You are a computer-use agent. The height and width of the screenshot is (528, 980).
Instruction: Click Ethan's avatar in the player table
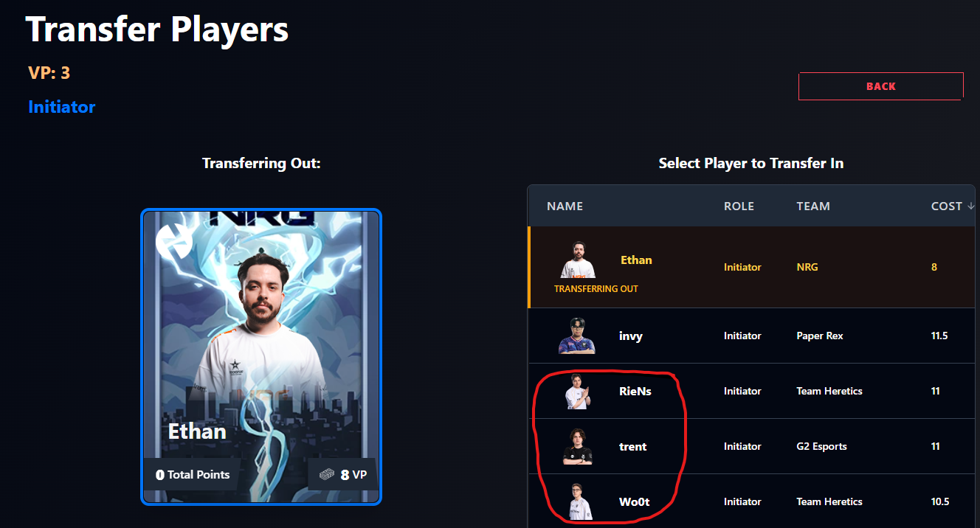(x=578, y=260)
